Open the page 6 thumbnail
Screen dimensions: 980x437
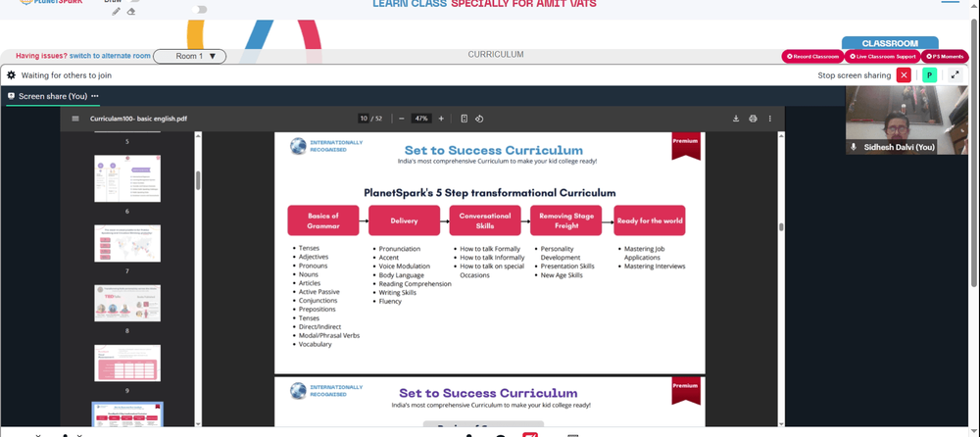click(127, 178)
